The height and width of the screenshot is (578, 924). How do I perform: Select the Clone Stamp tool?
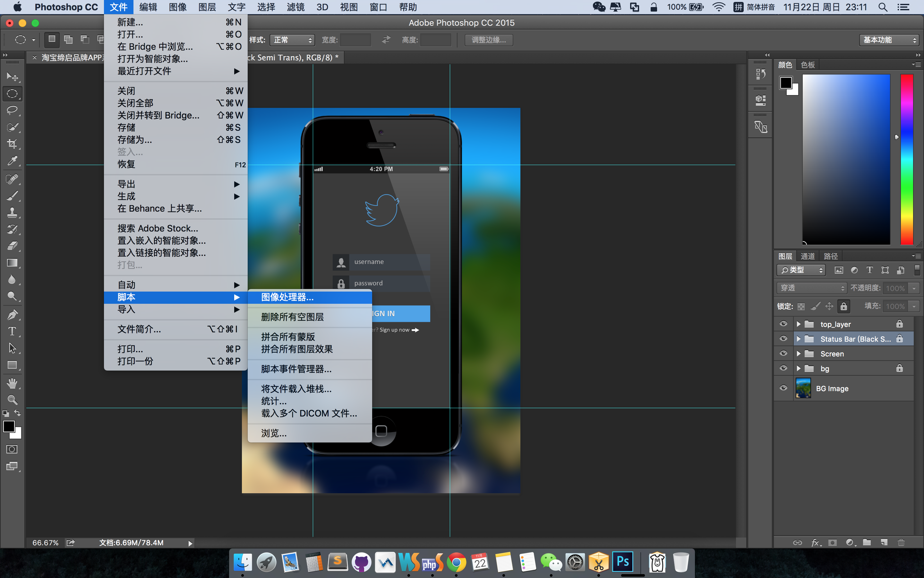tap(12, 213)
